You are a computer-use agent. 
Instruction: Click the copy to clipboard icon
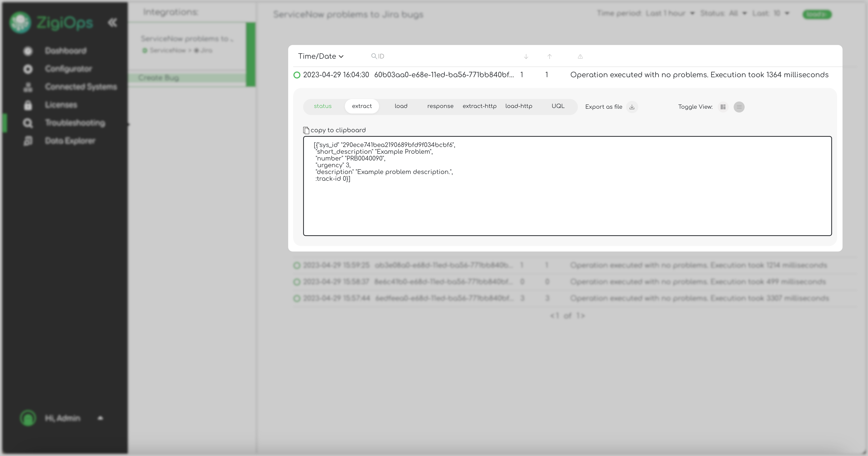point(306,130)
